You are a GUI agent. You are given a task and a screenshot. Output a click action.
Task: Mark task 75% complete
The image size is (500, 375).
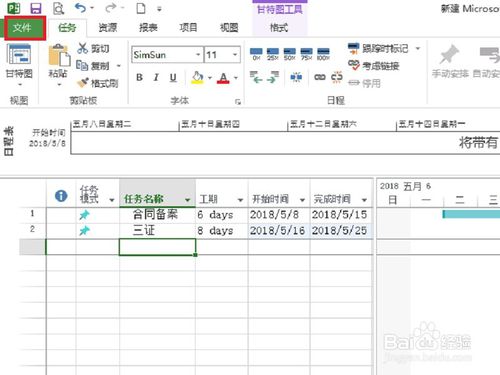306,54
